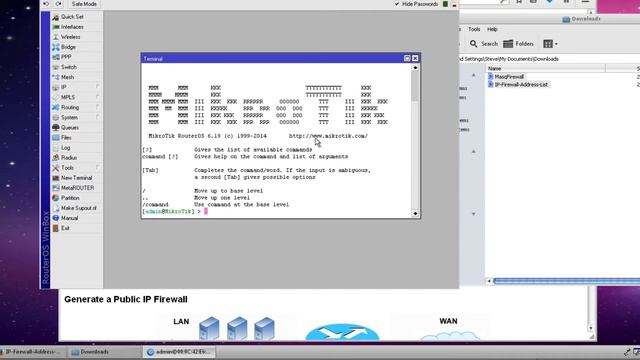Image resolution: width=640 pixels, height=360 pixels.
Task: Click the MPLS menu icon
Action: point(56,97)
